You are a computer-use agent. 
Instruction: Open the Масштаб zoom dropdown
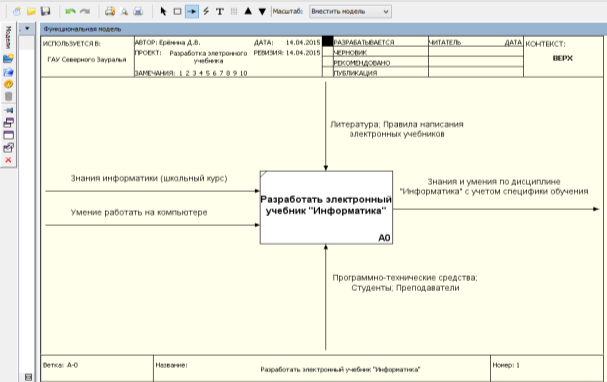tap(350, 12)
